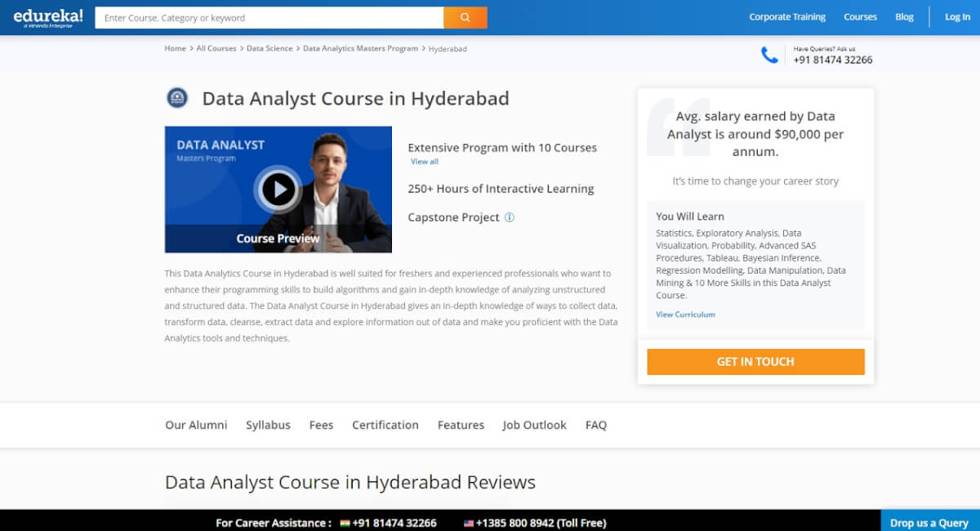980x531 pixels.
Task: Click the course badge icon beside page title
Action: pyautogui.click(x=179, y=98)
